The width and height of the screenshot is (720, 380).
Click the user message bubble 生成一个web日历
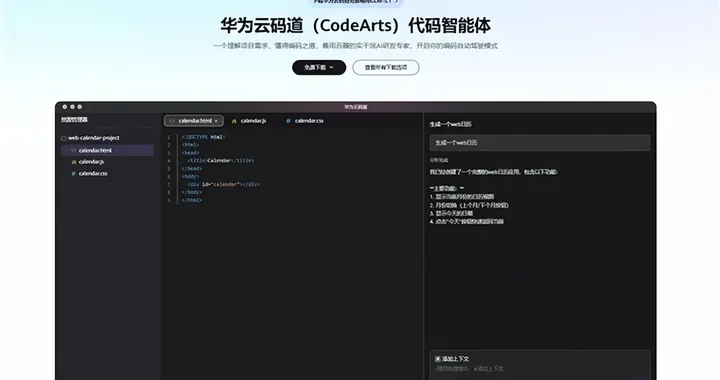(540, 143)
